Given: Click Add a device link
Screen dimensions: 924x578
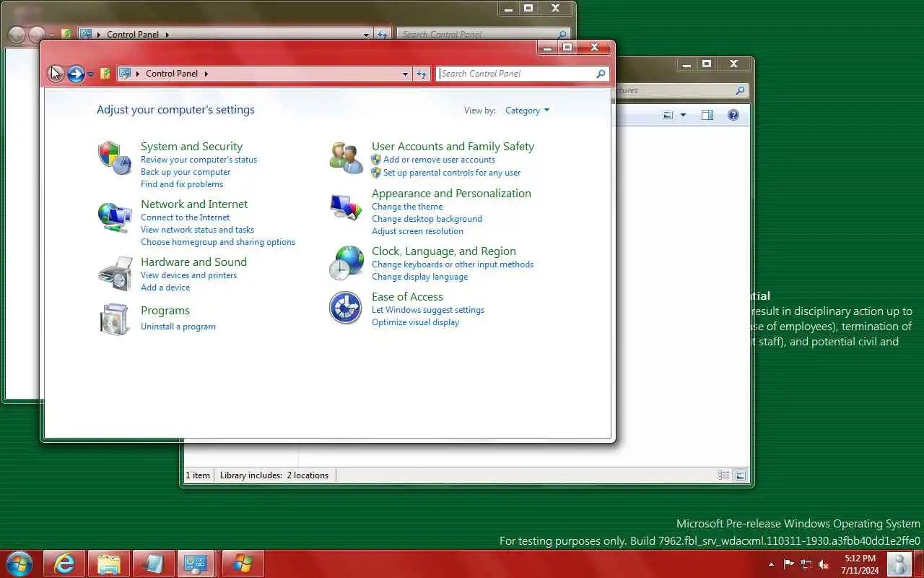Looking at the screenshot, I should click(x=165, y=288).
